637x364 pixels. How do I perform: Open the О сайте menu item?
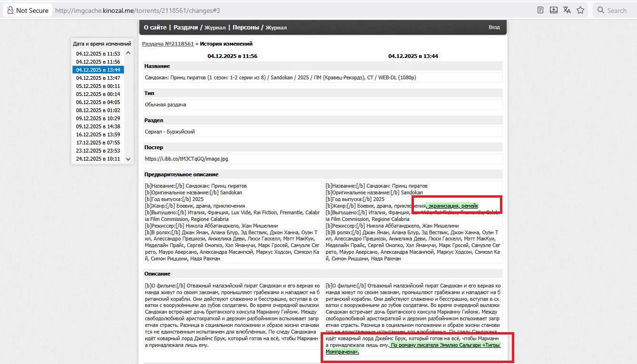click(x=155, y=28)
